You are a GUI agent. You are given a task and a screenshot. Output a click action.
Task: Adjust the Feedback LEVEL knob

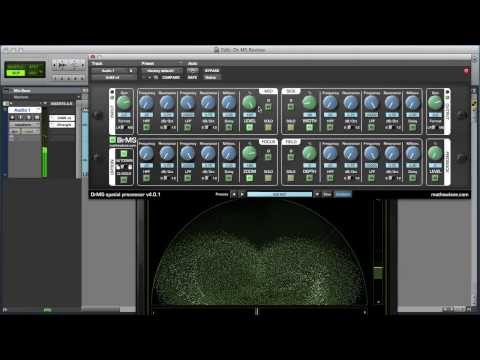pos(435,153)
